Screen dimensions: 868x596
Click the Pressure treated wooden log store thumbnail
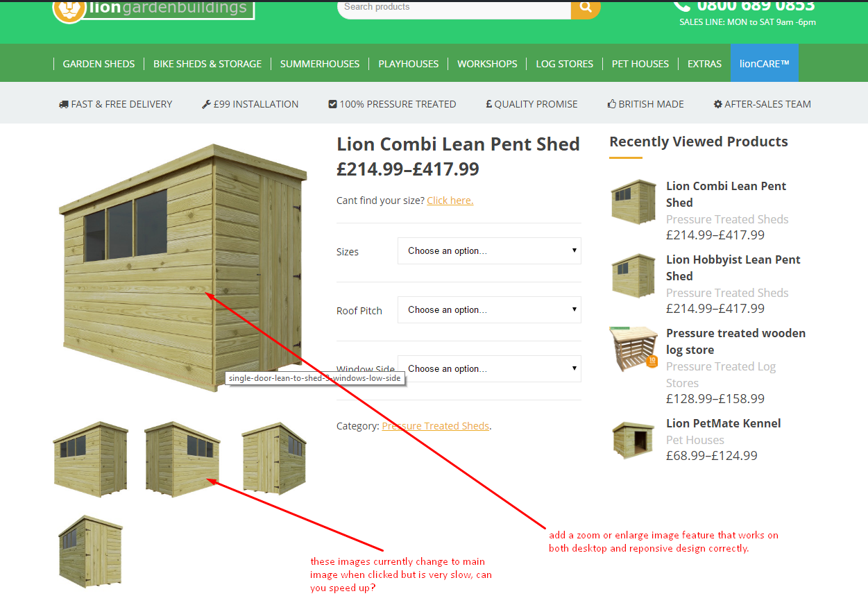(633, 348)
